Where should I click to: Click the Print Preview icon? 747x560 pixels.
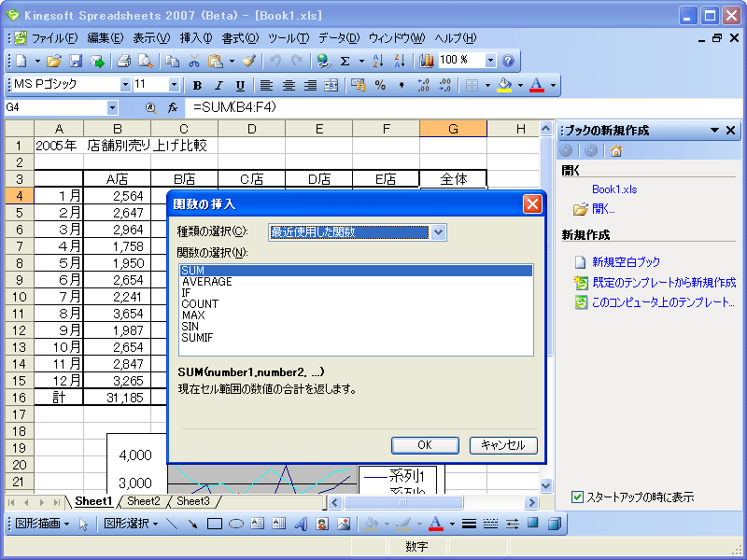click(x=146, y=61)
